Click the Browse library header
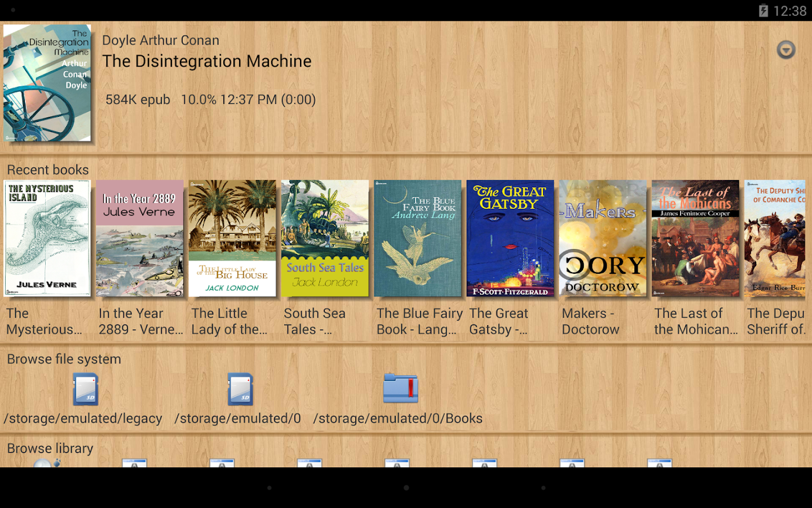Image resolution: width=812 pixels, height=508 pixels. point(50,448)
